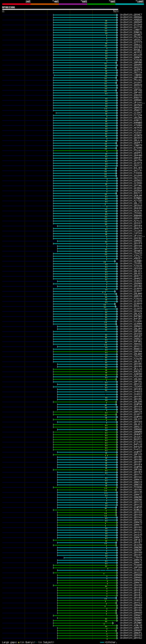Select the UniRef100_P51063 label
The width and height of the screenshot is (146, 644).
click(x=131, y=37)
